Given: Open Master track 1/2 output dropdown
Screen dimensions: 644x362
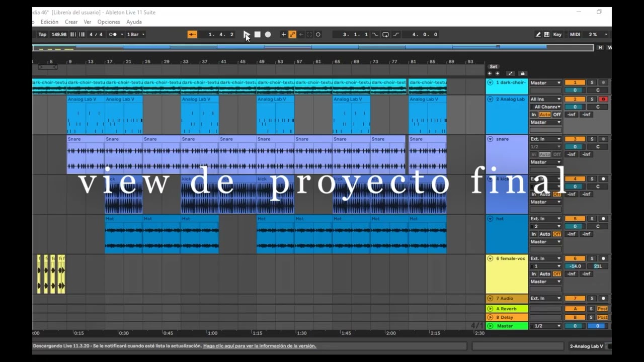Looking at the screenshot, I should [x=545, y=326].
